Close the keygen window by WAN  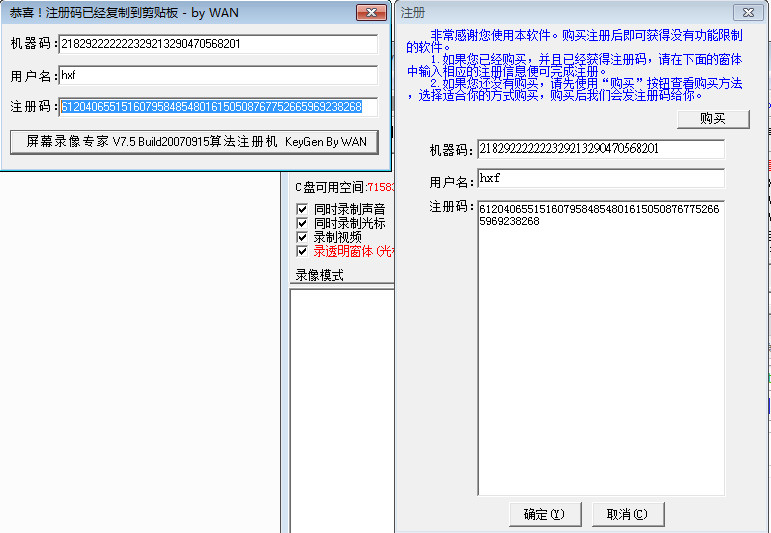tap(371, 13)
